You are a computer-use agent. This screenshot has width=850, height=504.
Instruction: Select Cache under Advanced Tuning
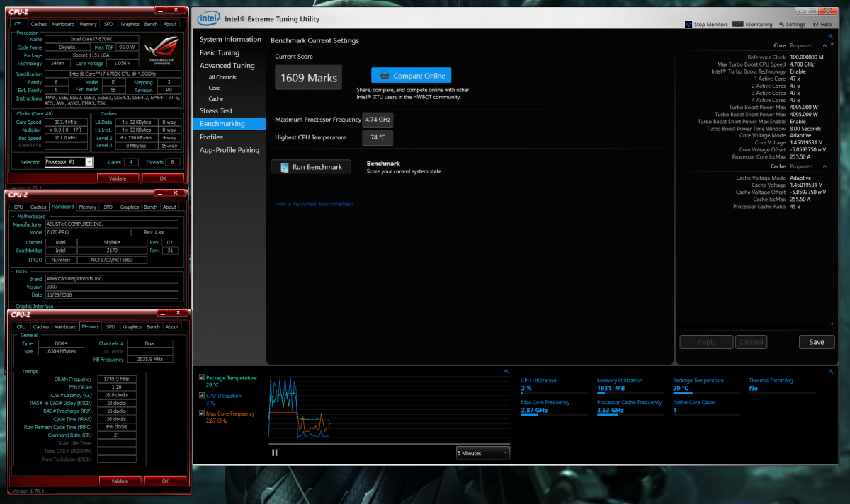216,98
